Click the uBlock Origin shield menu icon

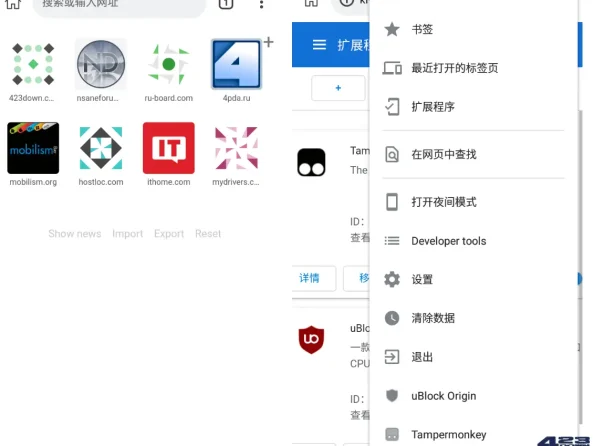pos(392,396)
